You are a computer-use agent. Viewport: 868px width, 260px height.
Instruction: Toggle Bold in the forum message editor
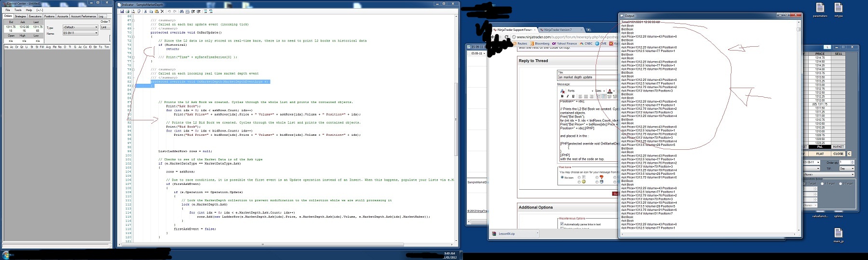pos(562,96)
